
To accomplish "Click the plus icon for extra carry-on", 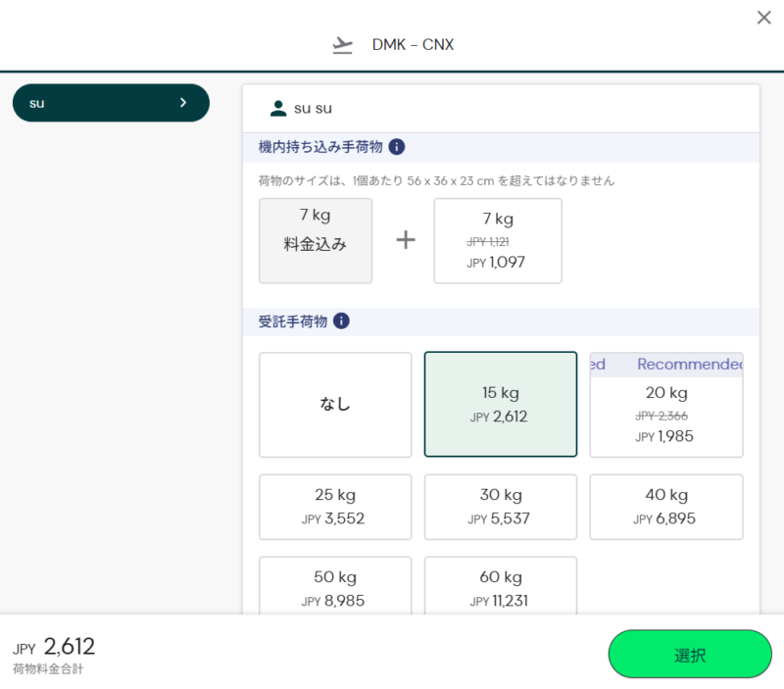I will [x=406, y=240].
